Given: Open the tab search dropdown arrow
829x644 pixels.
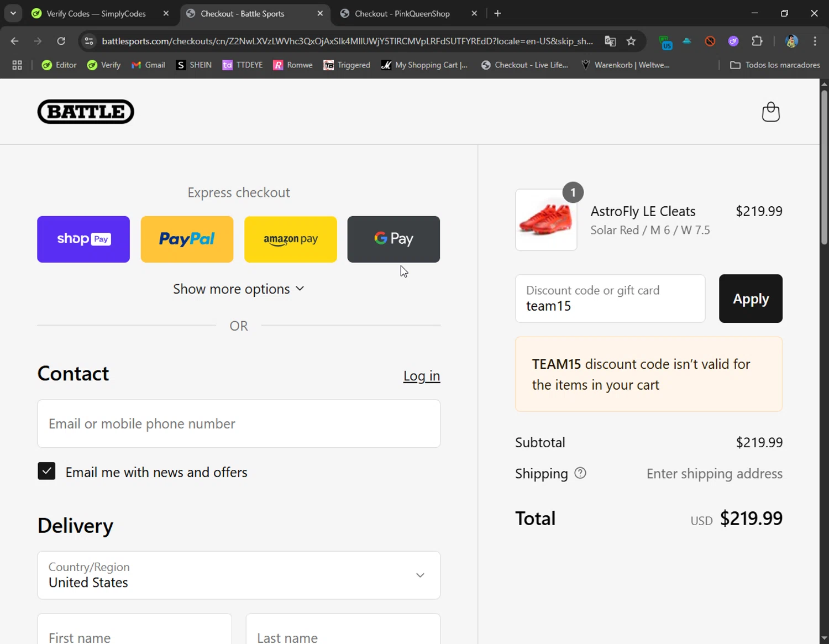Looking at the screenshot, I should click(x=13, y=13).
